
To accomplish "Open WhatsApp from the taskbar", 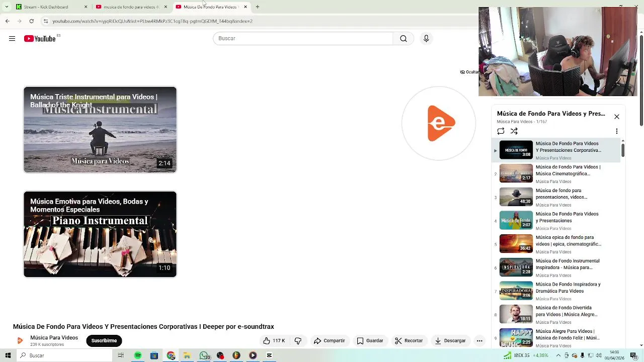I will pyautogui.click(x=204, y=355).
